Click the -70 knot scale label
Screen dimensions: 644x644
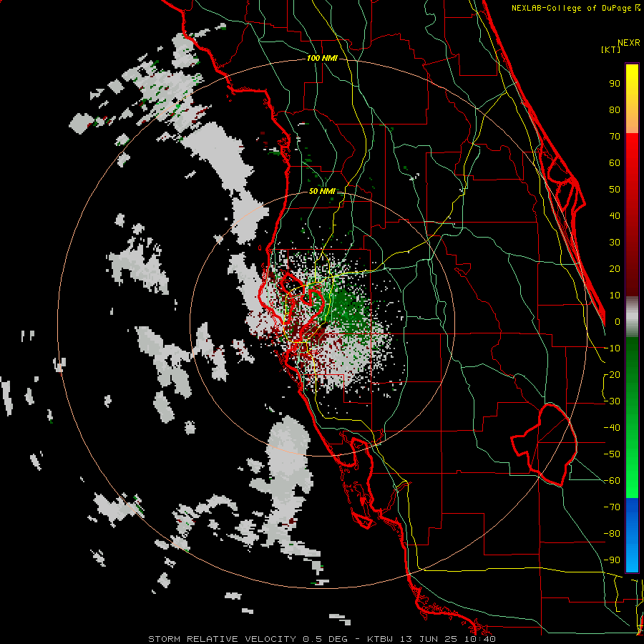(x=612, y=507)
